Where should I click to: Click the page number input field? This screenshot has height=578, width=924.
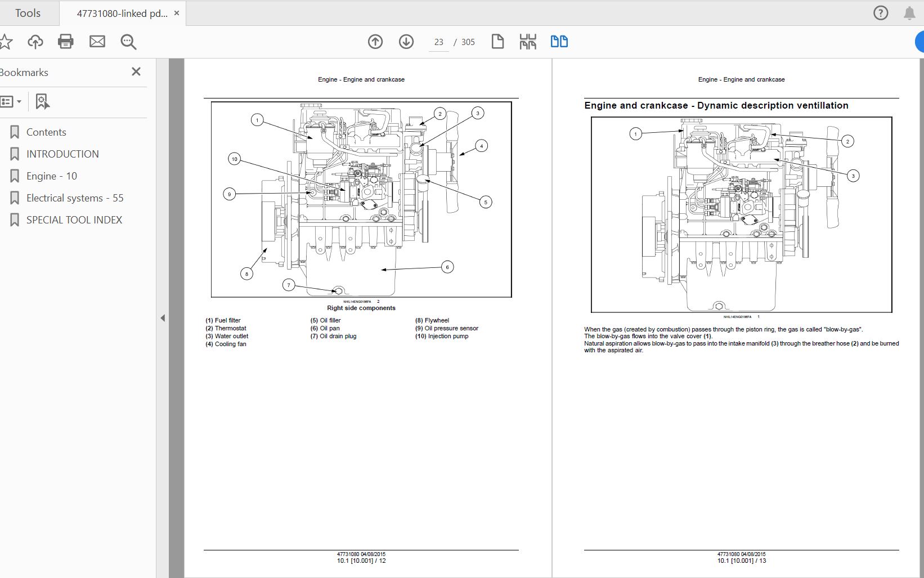click(x=438, y=42)
